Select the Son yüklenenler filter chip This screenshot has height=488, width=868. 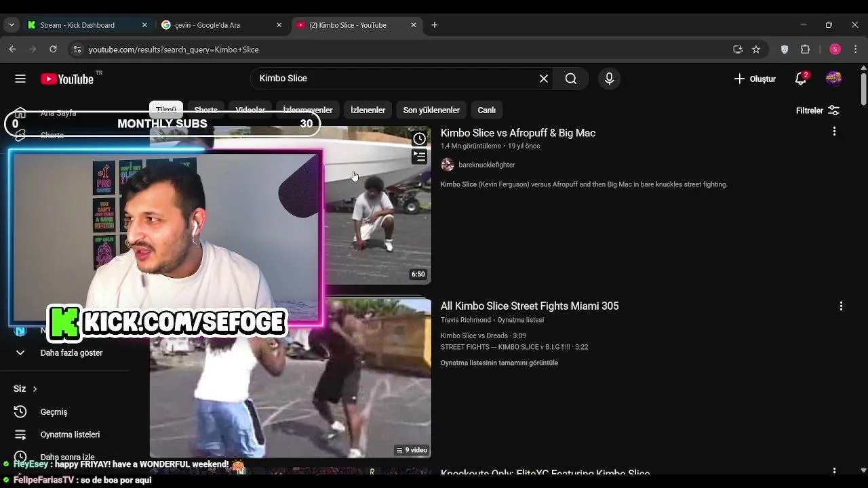click(x=431, y=110)
